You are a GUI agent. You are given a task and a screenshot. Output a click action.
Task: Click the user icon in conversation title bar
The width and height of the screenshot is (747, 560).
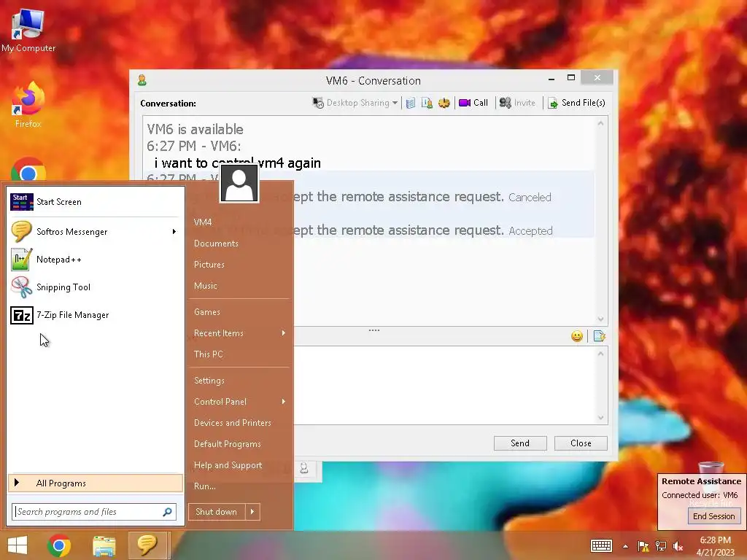tap(142, 80)
